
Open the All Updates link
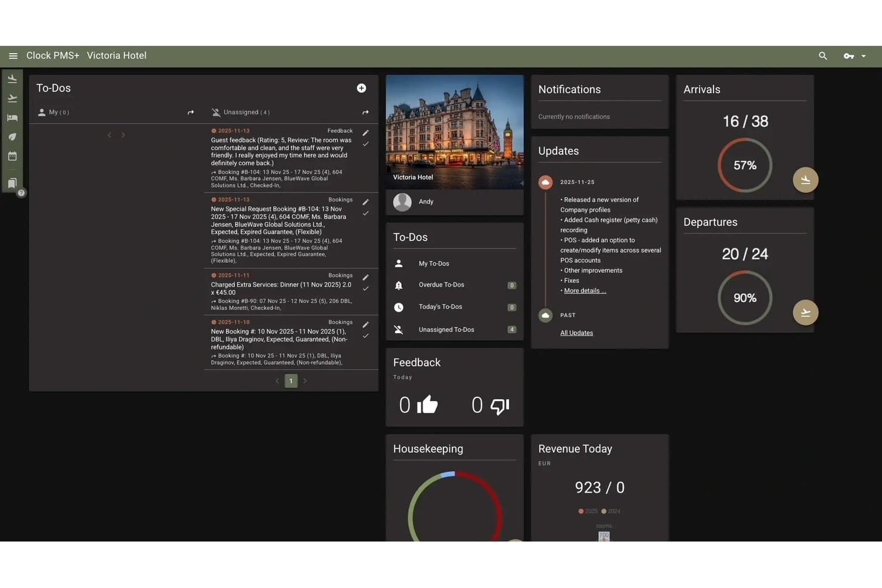576,333
